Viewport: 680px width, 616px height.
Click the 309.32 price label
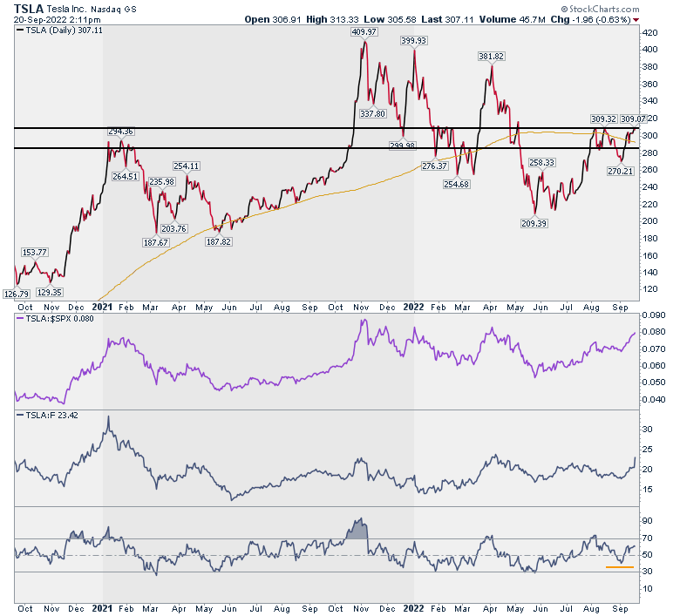[603, 118]
